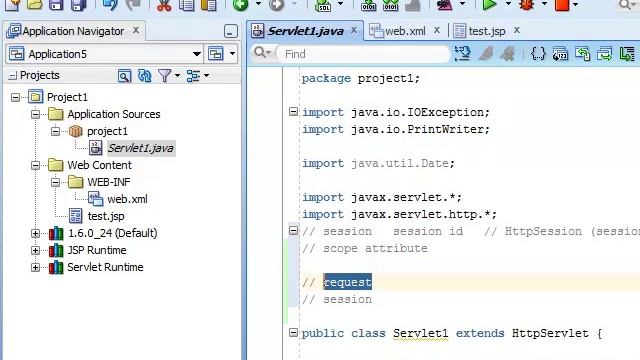The width and height of the screenshot is (640, 360).
Task: Expand the JSP Runtime node
Action: (x=36, y=250)
